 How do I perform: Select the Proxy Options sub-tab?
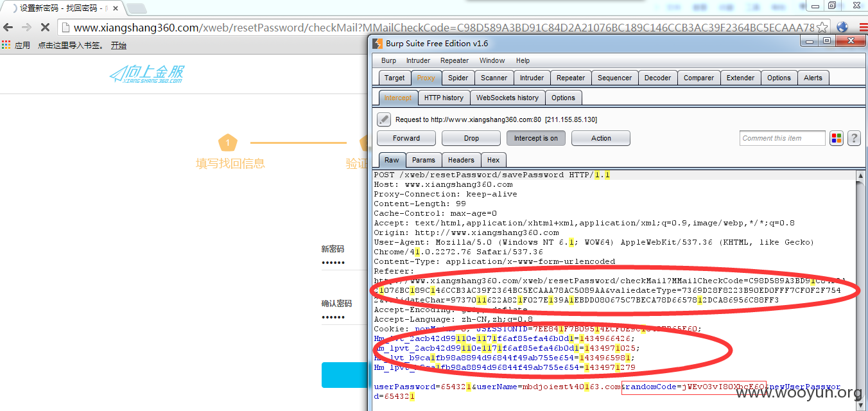pyautogui.click(x=563, y=98)
